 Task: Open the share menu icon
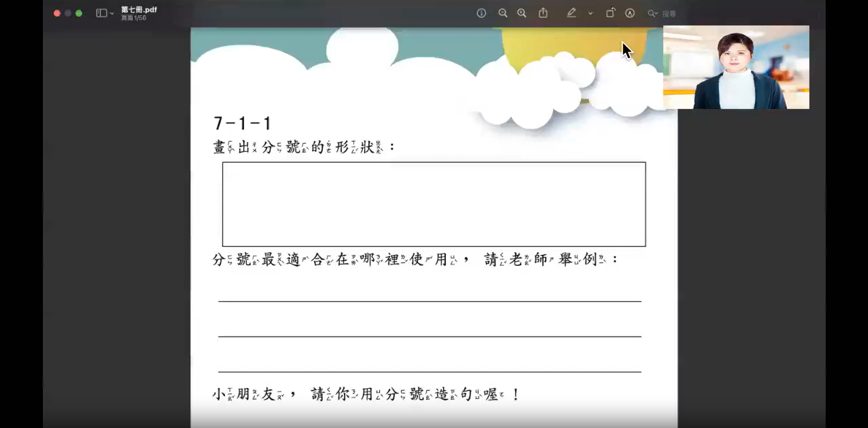pyautogui.click(x=543, y=13)
